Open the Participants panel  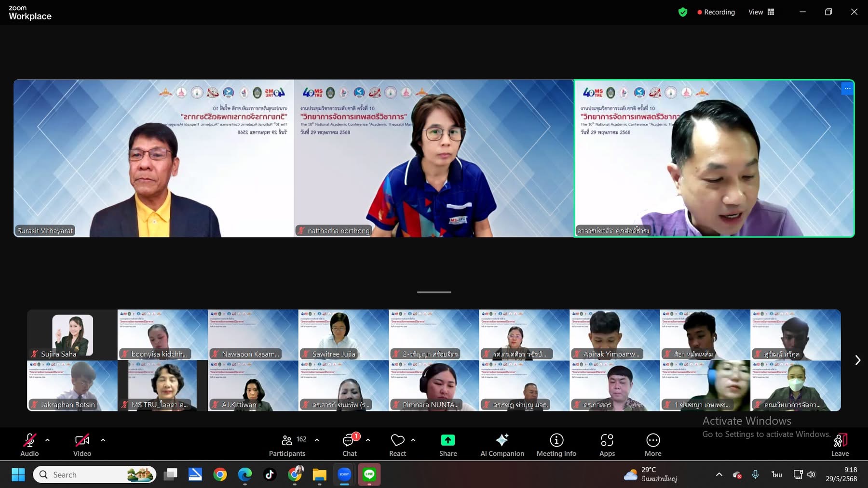[287, 445]
